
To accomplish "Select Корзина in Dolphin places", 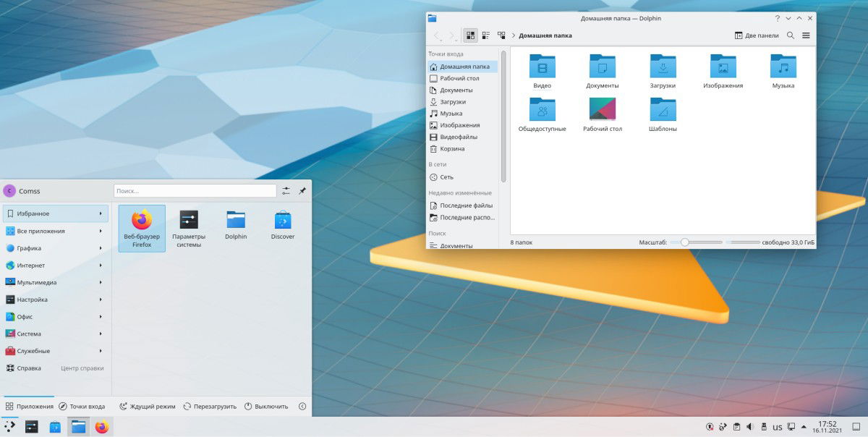I will tap(462, 148).
